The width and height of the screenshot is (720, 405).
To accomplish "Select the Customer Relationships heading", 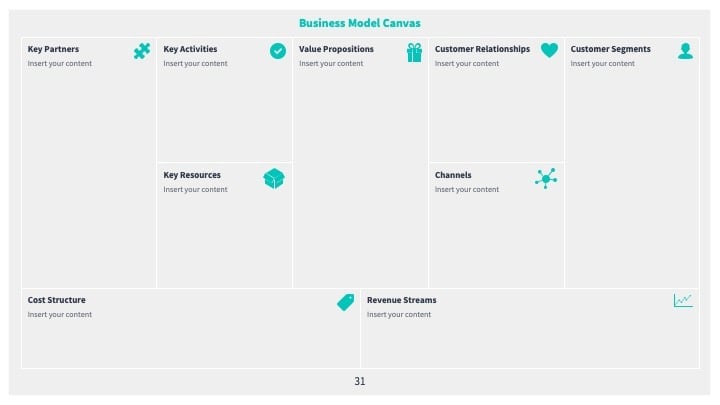I will [482, 49].
